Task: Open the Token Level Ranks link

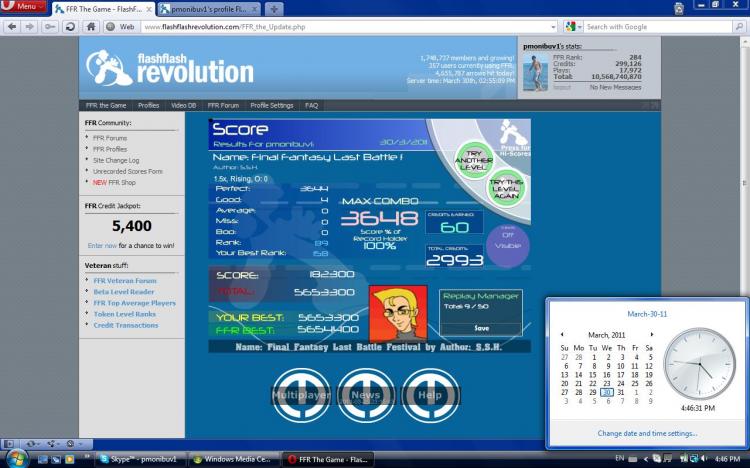Action: (124, 314)
